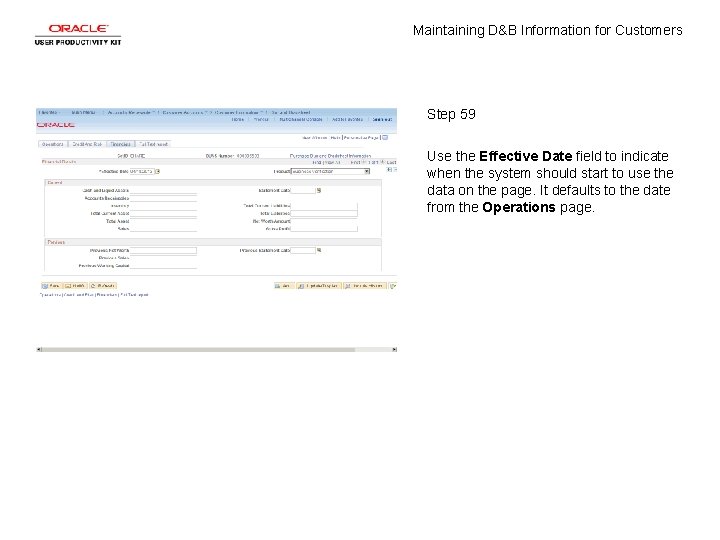720x540 pixels.
Task: Click the Refresh button
Action: pyautogui.click(x=103, y=286)
